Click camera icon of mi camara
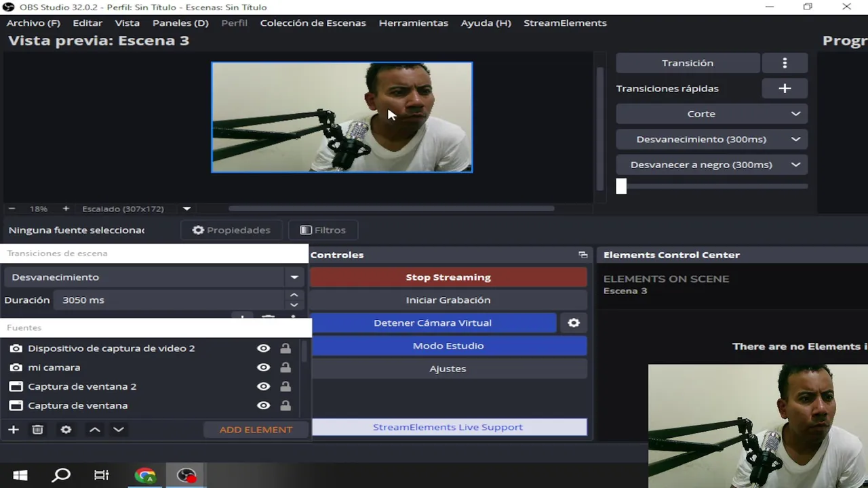The height and width of the screenshot is (488, 868). (16, 367)
